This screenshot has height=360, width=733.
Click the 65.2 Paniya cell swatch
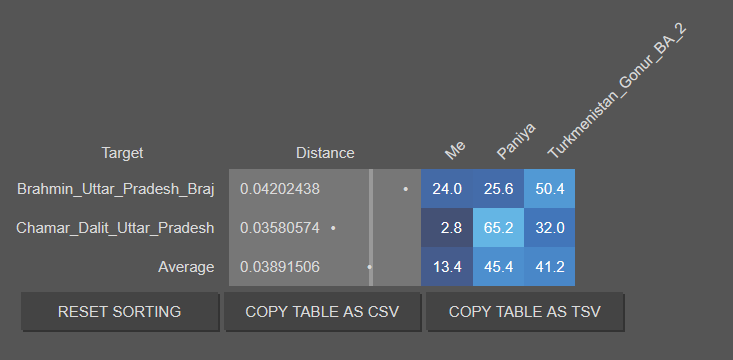pyautogui.click(x=498, y=228)
